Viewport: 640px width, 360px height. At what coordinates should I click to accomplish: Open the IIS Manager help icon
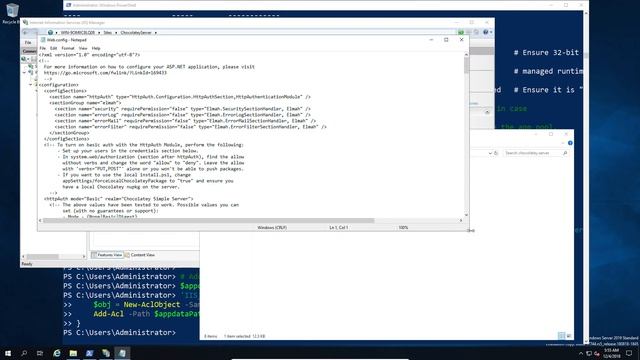point(486,32)
